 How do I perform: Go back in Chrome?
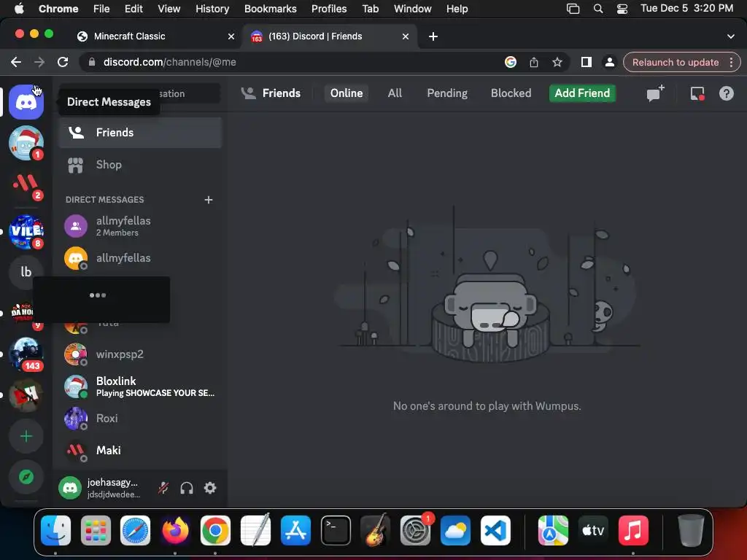point(16,62)
